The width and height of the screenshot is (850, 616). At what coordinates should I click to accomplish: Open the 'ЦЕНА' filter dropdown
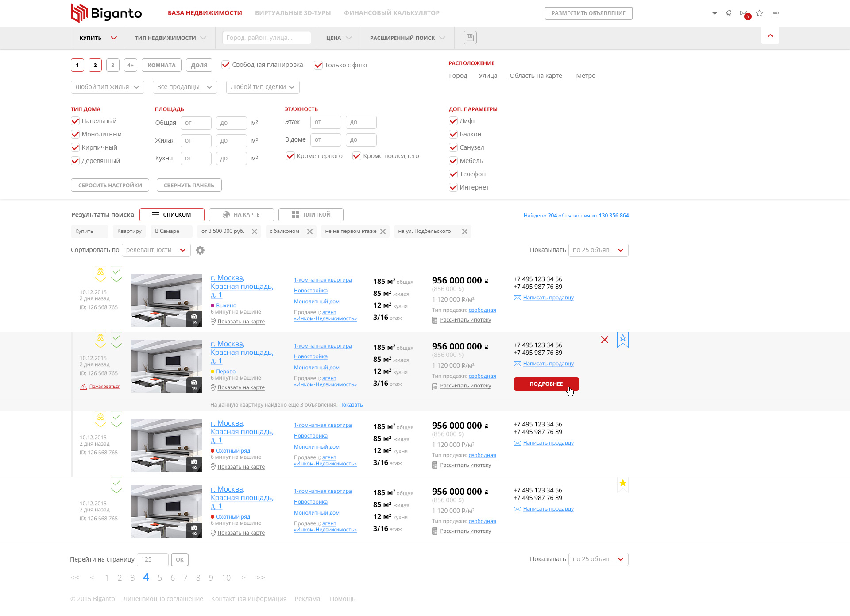[339, 38]
